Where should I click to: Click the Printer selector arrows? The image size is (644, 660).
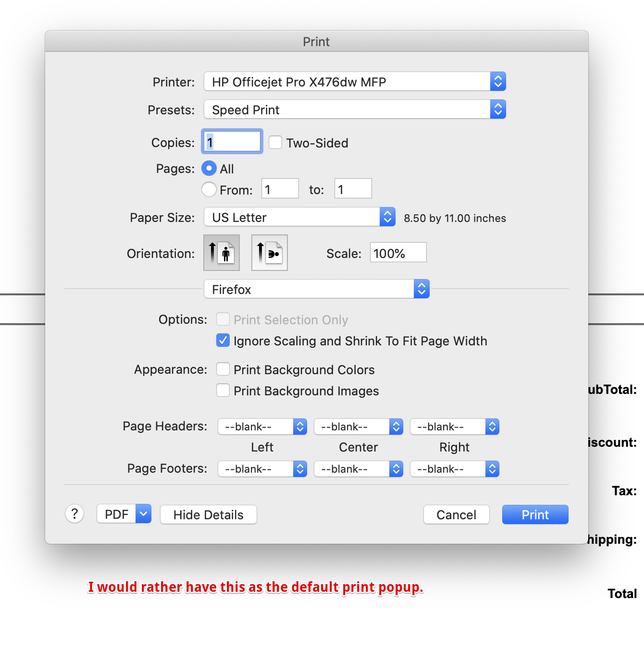498,81
